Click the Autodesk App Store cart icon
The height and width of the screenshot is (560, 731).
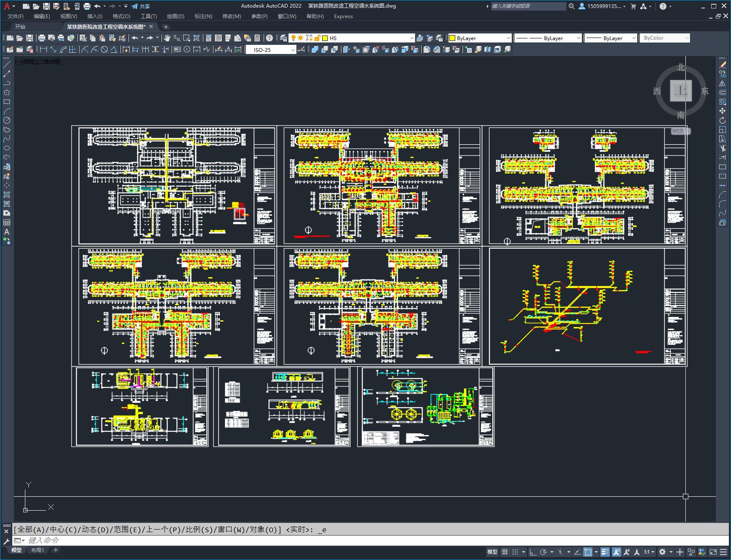tap(633, 6)
